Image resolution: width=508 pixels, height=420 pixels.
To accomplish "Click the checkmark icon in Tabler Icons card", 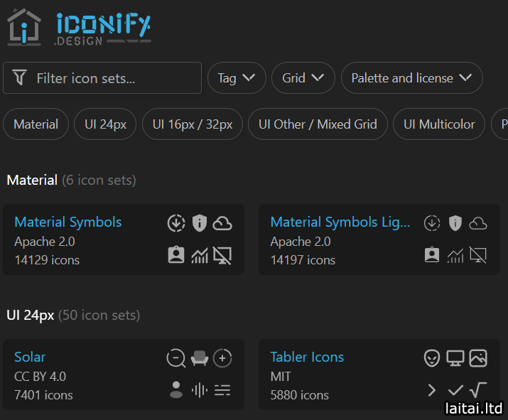I will [455, 389].
